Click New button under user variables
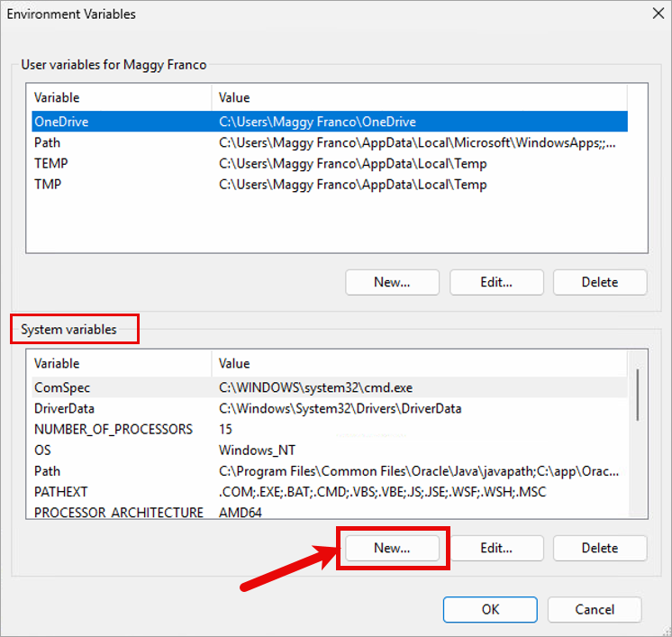 [392, 282]
